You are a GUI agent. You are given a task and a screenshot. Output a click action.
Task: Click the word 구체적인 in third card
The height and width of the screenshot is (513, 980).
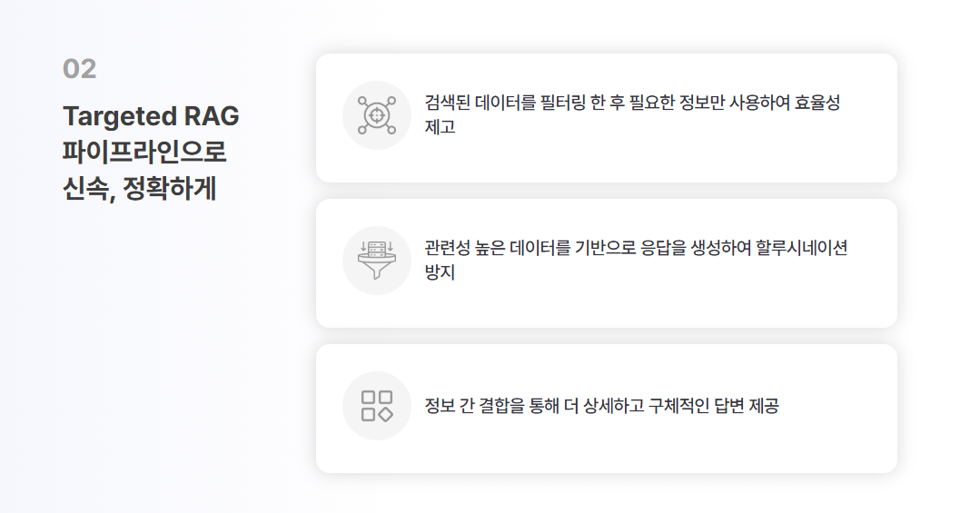coord(678,406)
